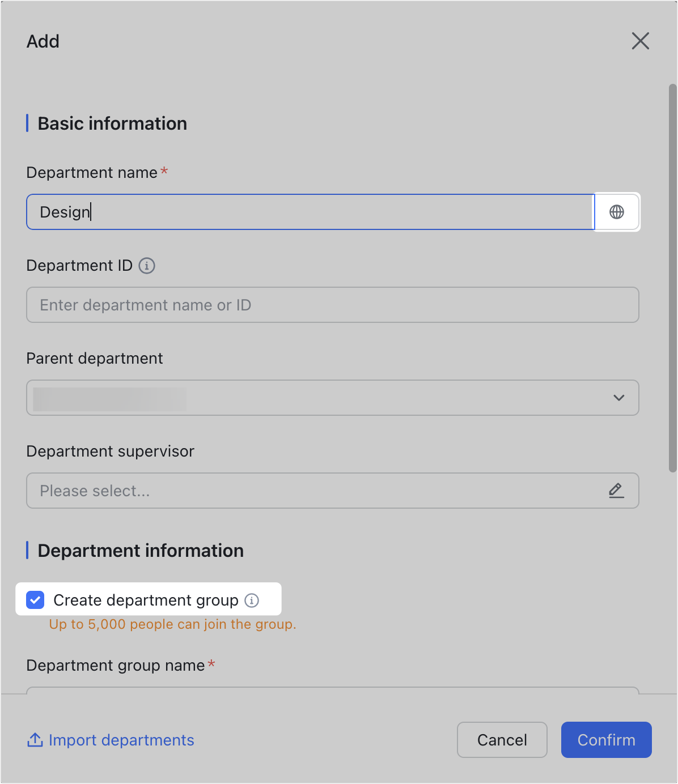Uncheck Create department group
678x784 pixels.
point(35,600)
